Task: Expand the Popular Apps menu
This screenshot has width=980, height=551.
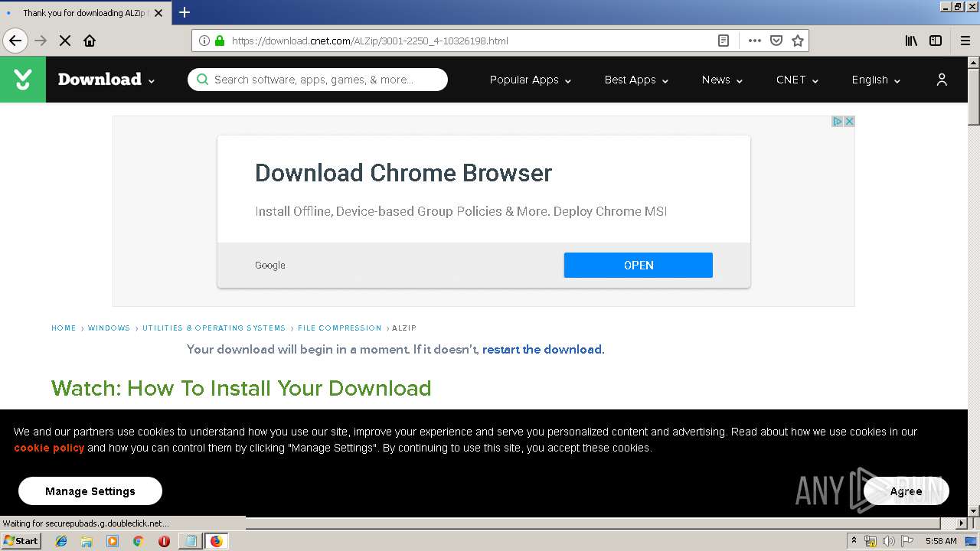Action: tap(531, 80)
